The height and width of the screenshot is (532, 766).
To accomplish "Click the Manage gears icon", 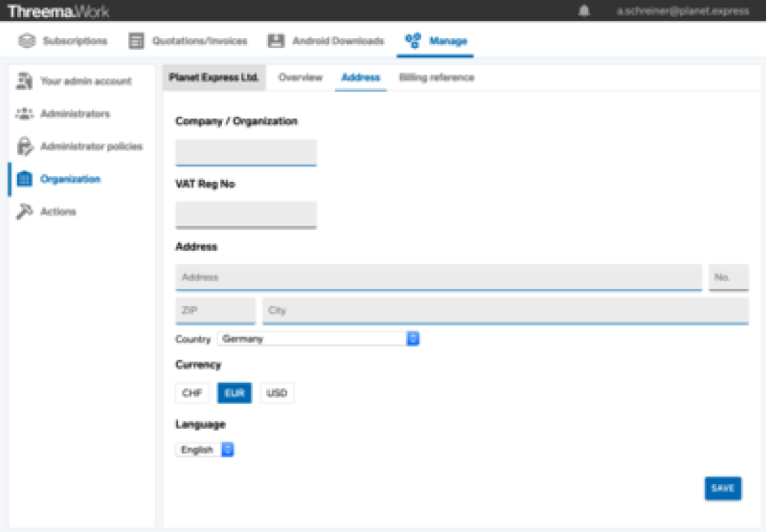I will 413,41.
